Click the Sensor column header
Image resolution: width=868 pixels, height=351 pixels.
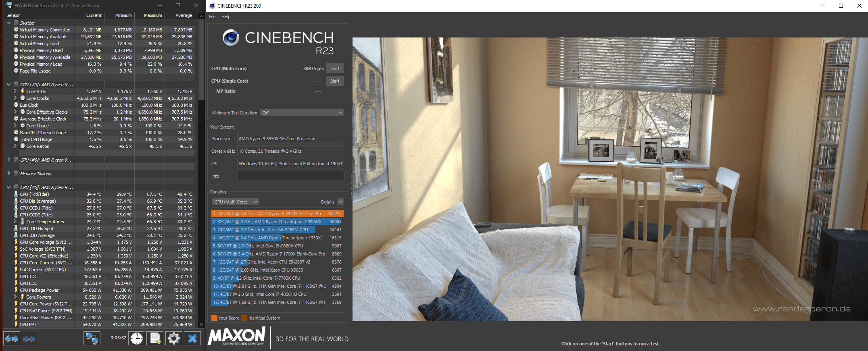click(39, 15)
